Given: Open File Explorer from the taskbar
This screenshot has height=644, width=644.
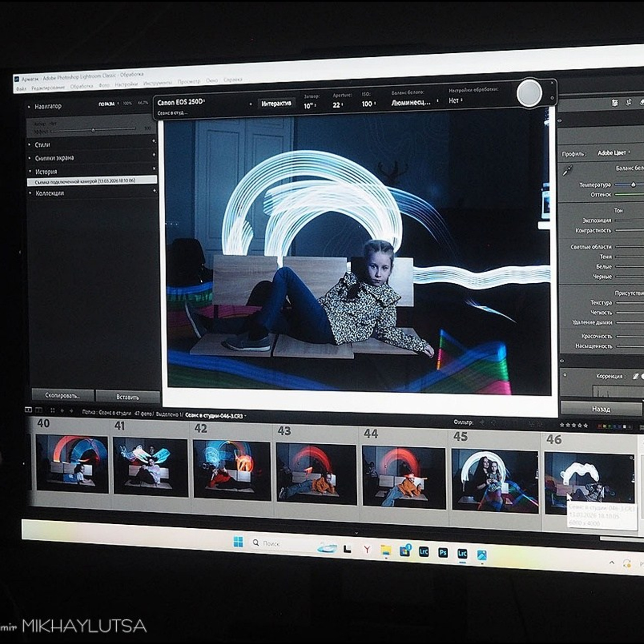Looking at the screenshot, I should click(x=385, y=550).
